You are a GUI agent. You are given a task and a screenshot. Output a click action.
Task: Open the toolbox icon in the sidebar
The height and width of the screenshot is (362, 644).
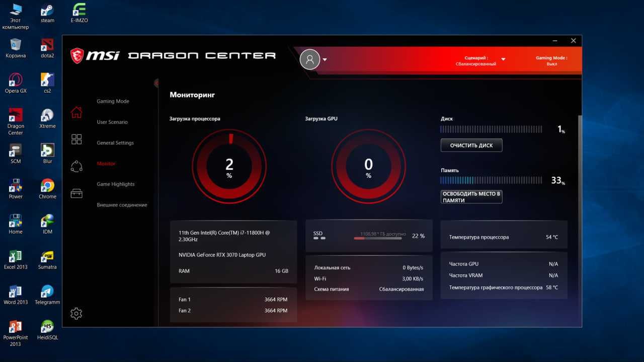(x=76, y=193)
